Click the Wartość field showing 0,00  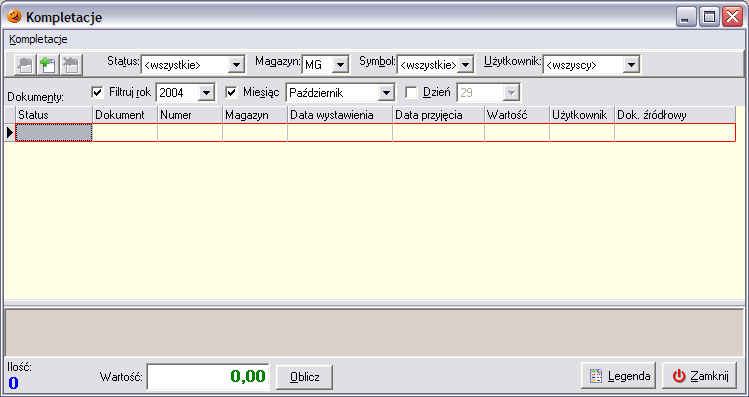point(208,377)
